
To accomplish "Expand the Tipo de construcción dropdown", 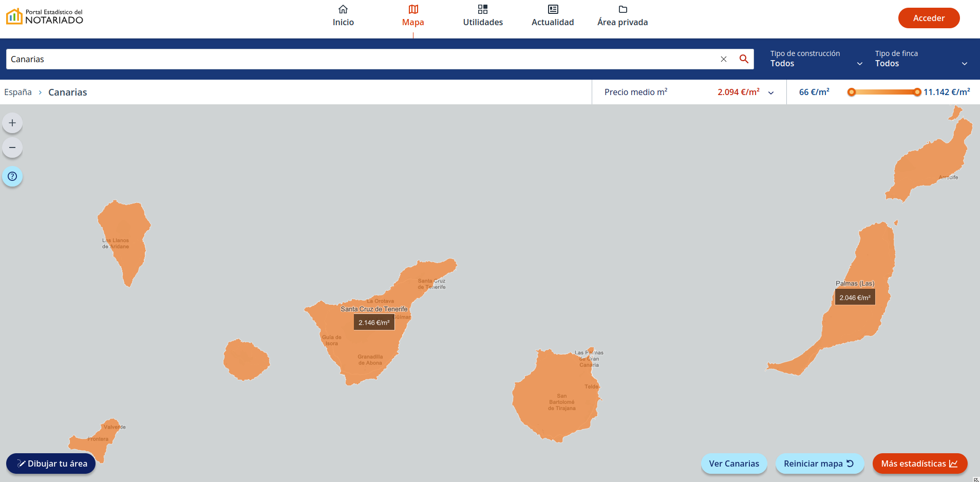I will (x=816, y=59).
